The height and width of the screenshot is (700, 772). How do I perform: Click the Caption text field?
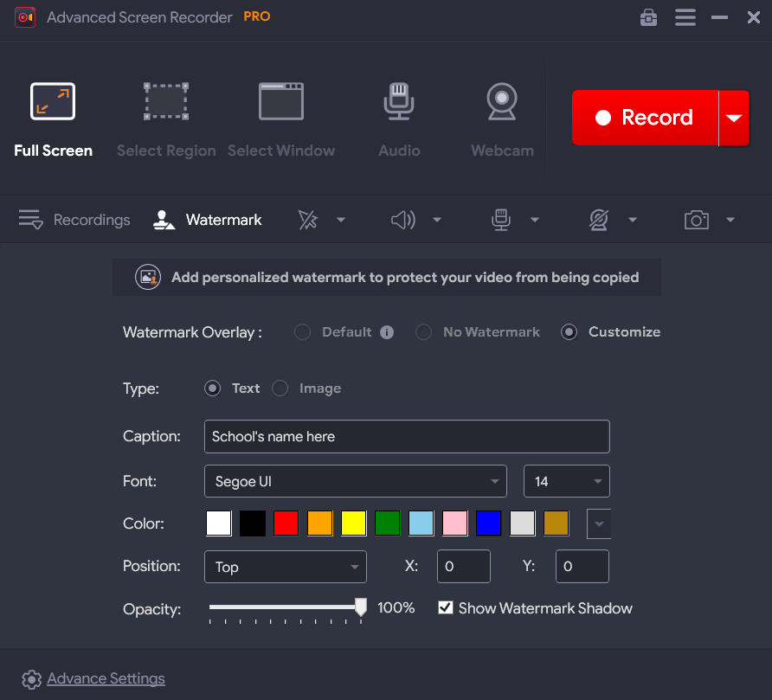coord(407,437)
